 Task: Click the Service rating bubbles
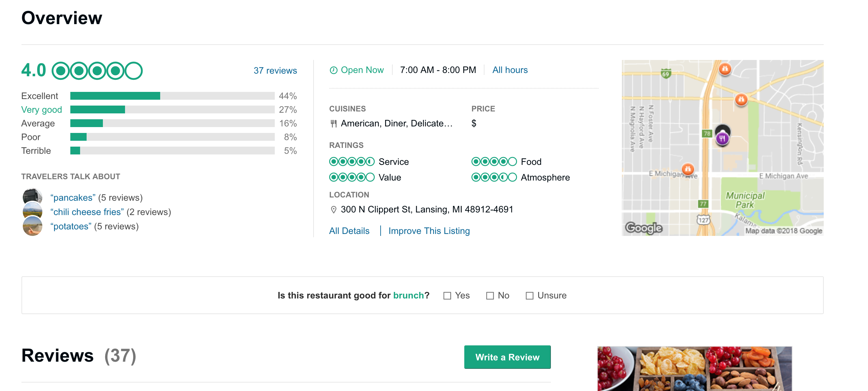click(351, 162)
